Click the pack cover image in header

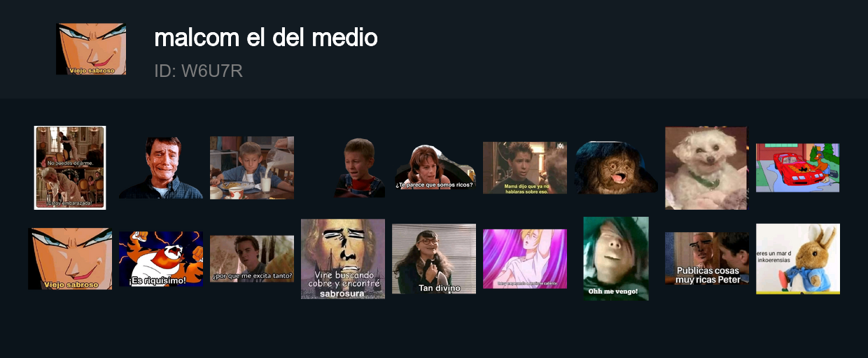(91, 49)
